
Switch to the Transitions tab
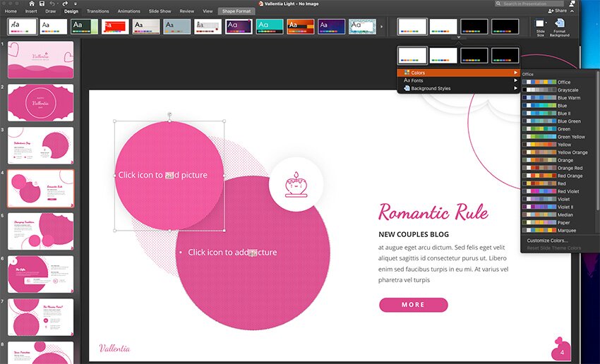click(98, 11)
